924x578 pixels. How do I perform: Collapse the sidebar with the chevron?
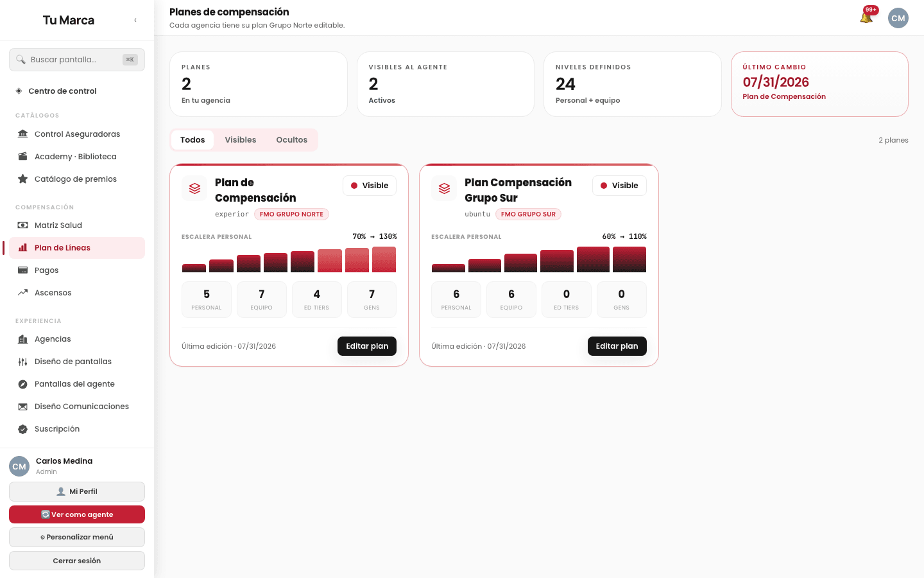pyautogui.click(x=135, y=20)
